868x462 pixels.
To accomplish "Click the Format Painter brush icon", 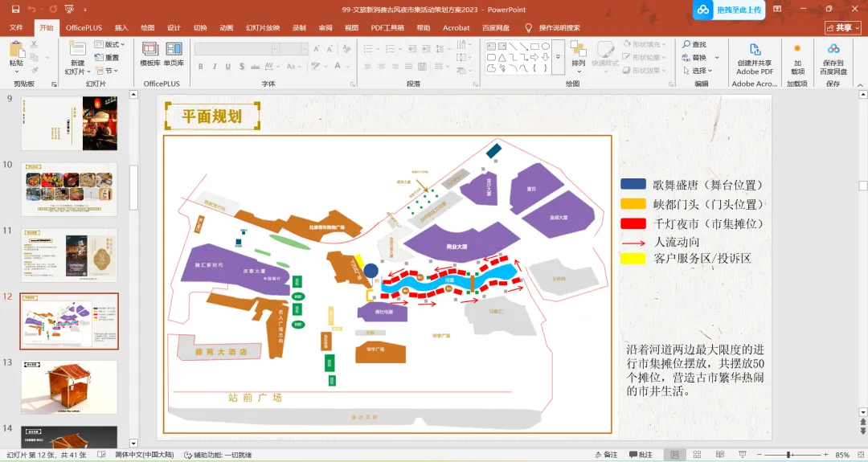I will 35,70.
